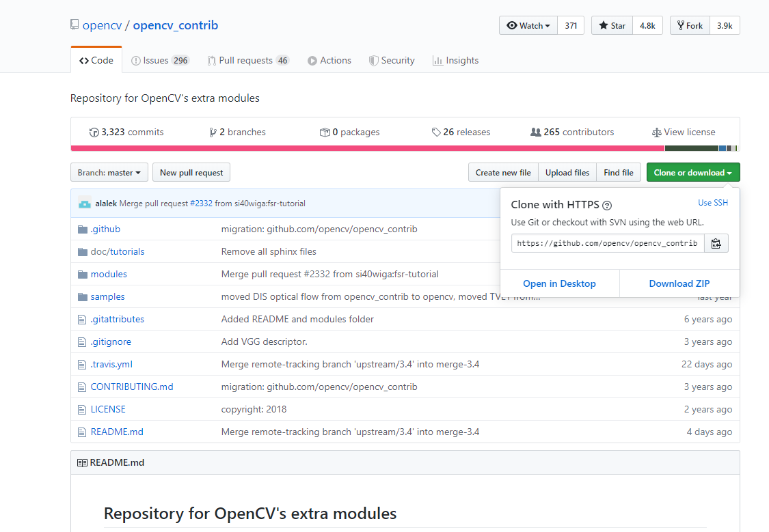769x532 pixels.
Task: Open 26 releases
Action: click(461, 132)
